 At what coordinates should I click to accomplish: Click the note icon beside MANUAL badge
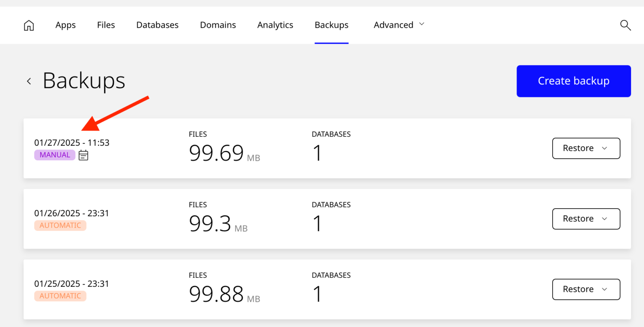tap(83, 155)
